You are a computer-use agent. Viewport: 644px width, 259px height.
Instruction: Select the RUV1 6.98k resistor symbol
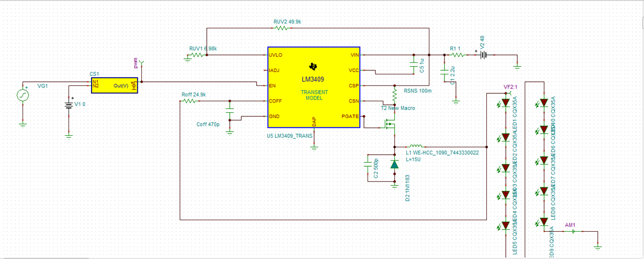[197, 55]
